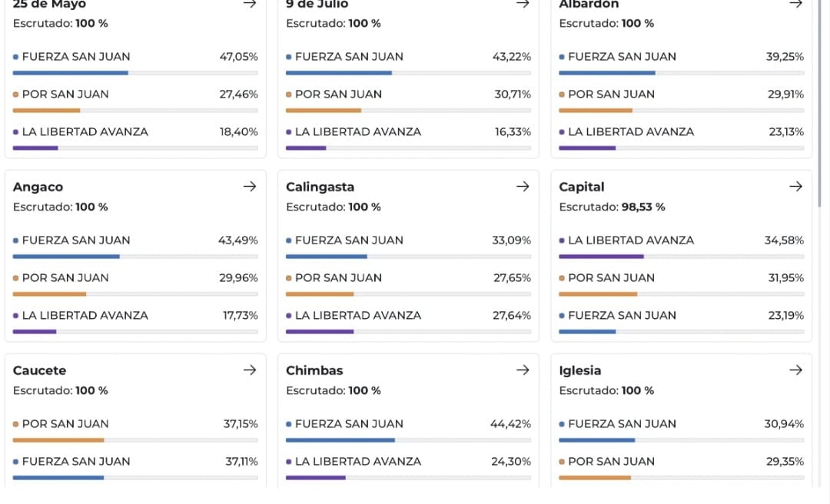
Task: Click LA LIBERTAD AVANZA label in Chimbas card
Action: tap(358, 462)
